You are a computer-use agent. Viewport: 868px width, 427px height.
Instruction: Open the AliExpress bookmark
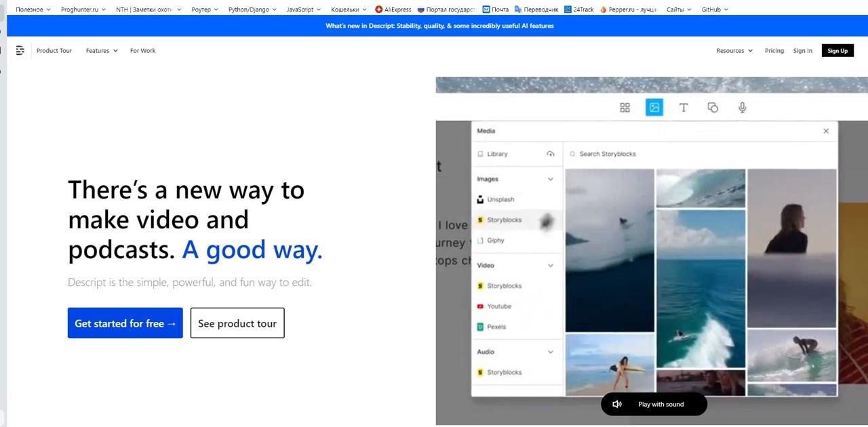coord(393,9)
